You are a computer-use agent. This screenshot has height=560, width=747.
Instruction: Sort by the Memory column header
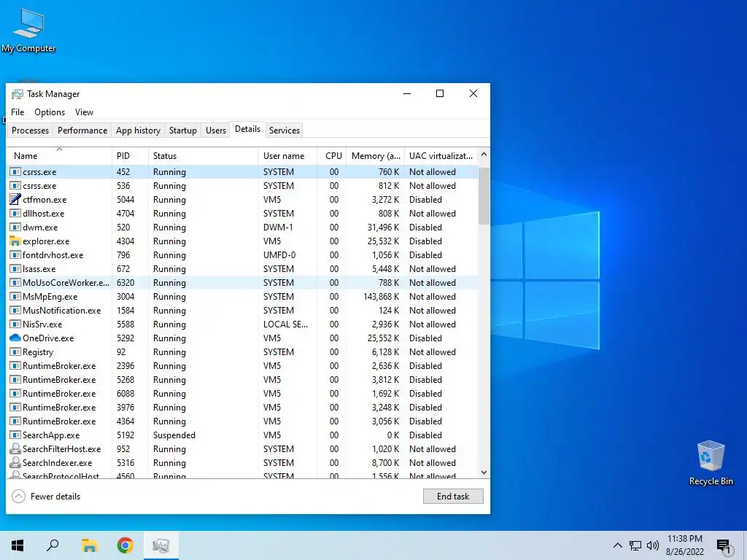376,156
